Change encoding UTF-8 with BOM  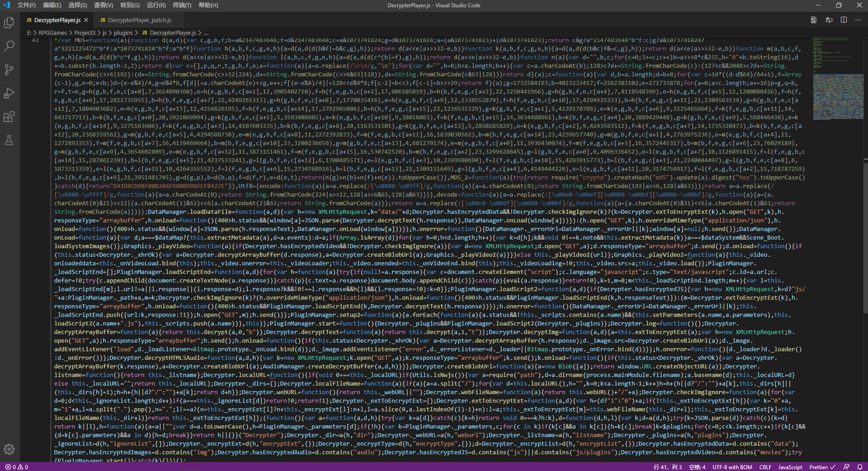732,467
